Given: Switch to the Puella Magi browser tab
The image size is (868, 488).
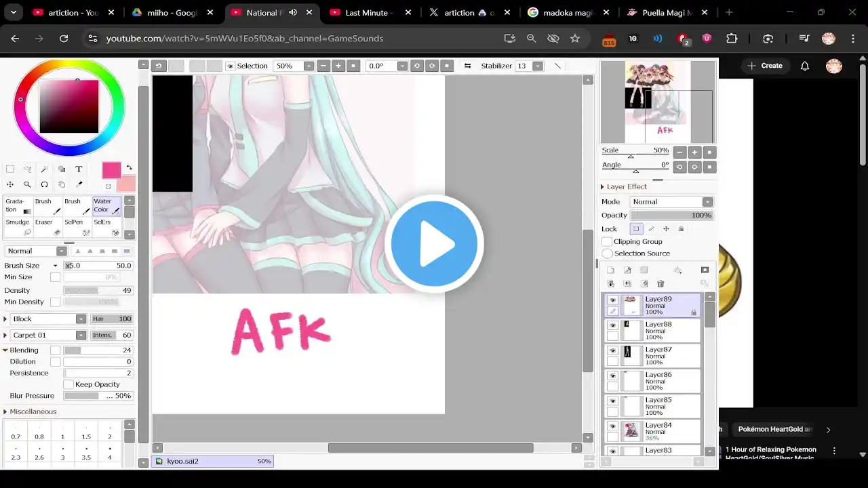Looking at the screenshot, I should pyautogui.click(x=667, y=12).
